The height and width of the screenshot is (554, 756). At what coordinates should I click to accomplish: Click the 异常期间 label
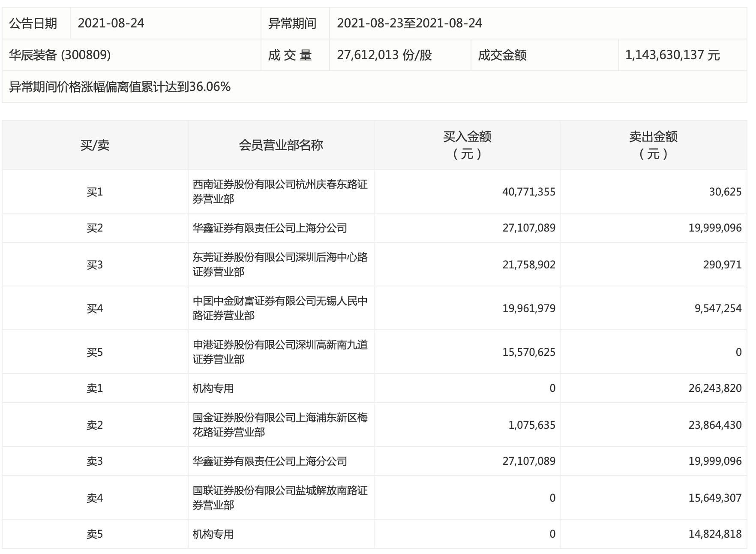point(292,23)
